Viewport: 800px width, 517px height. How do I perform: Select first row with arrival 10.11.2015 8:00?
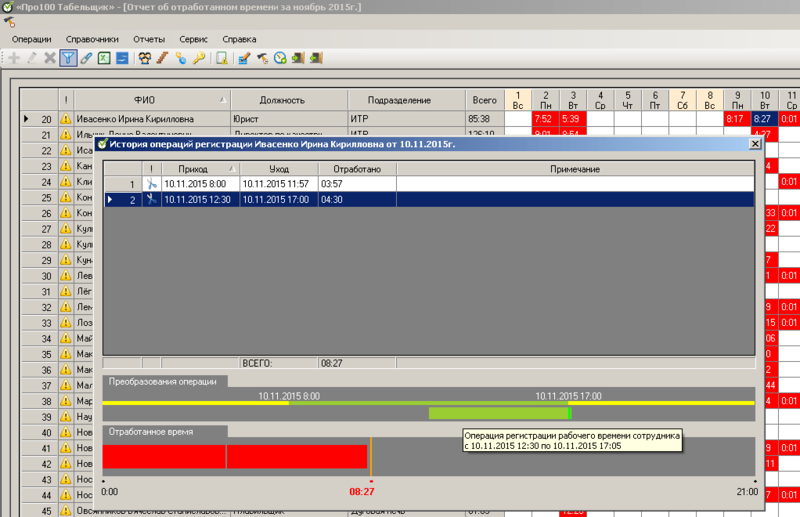point(429,184)
